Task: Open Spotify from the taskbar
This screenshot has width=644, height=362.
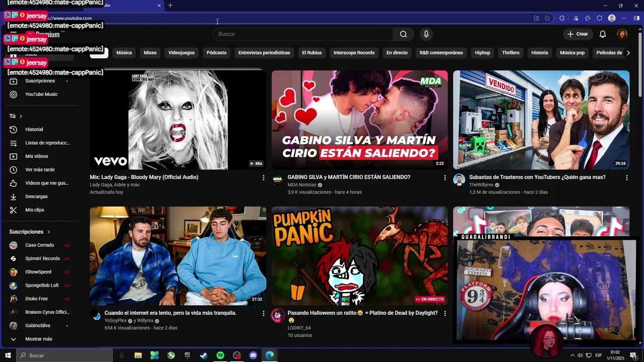Action: (x=220, y=355)
